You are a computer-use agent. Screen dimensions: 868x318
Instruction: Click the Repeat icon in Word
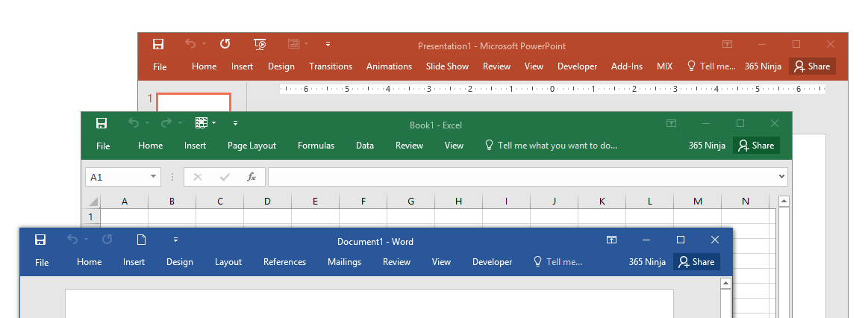click(x=107, y=240)
